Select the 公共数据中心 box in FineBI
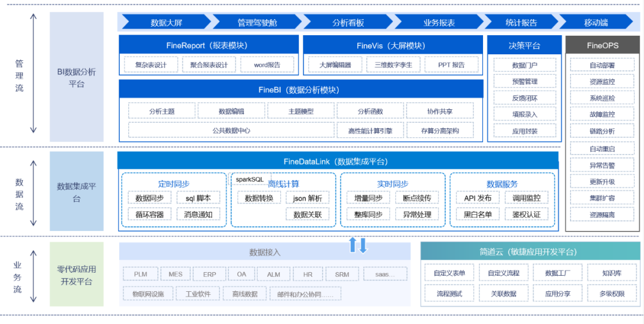644x324 pixels. click(231, 130)
